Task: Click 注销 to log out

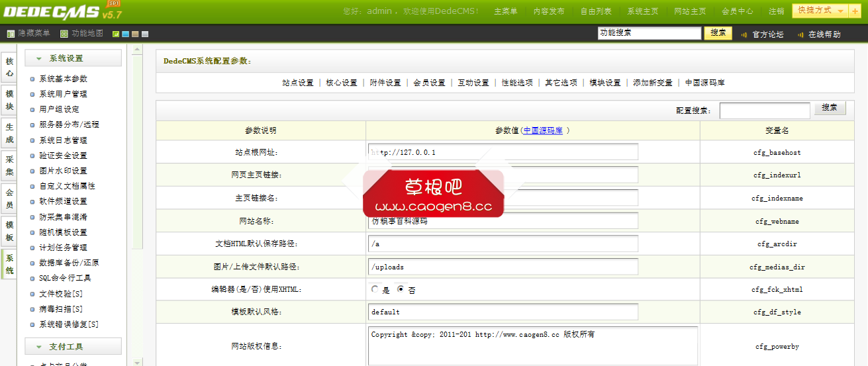Action: 776,11
